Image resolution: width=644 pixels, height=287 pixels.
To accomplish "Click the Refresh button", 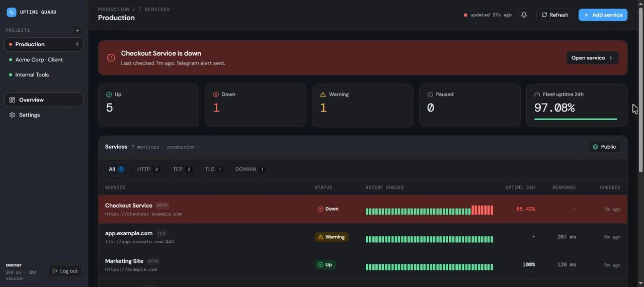I will [554, 15].
